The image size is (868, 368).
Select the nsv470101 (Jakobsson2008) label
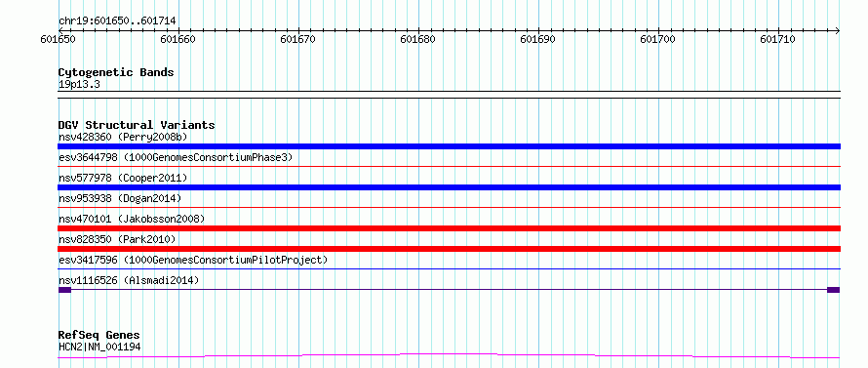pyautogui.click(x=132, y=219)
